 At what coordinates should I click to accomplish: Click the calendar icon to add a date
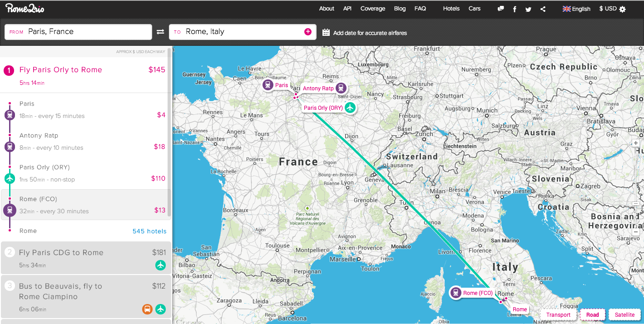[x=326, y=32]
